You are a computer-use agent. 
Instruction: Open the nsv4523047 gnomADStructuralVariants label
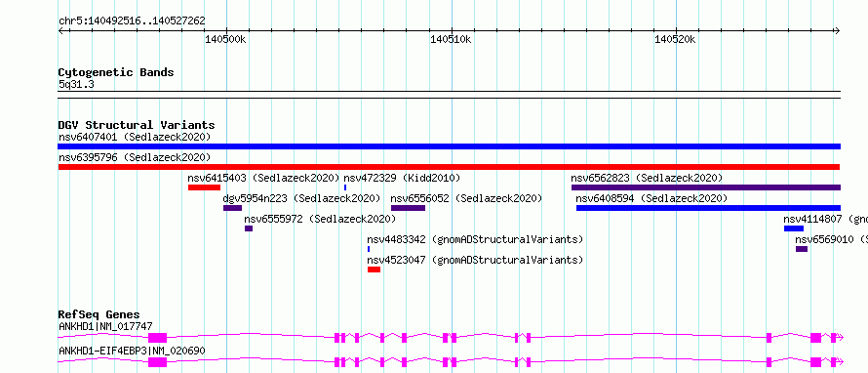coord(476,260)
